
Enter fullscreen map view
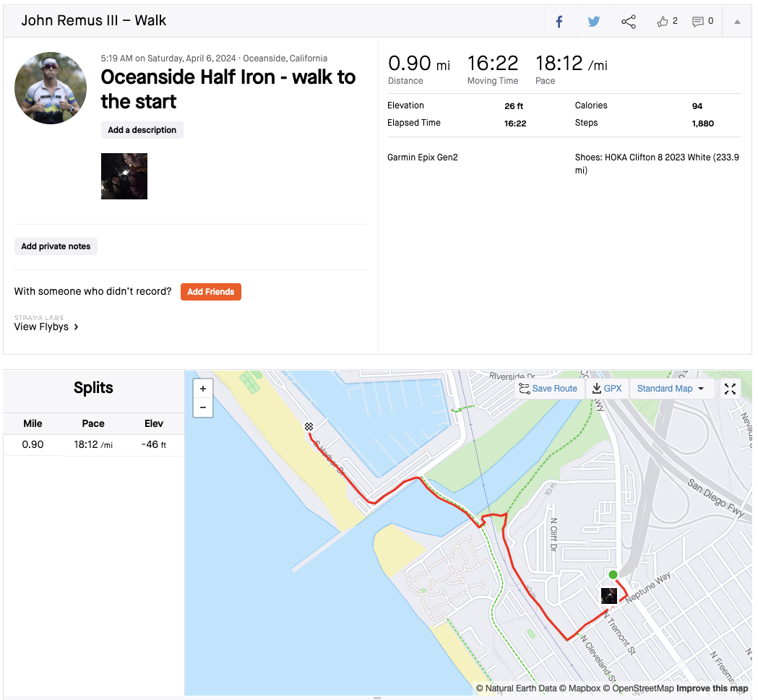(x=730, y=389)
